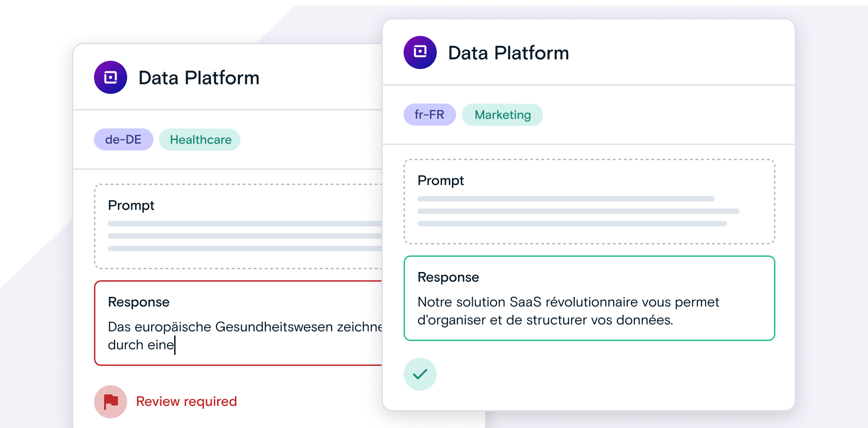This screenshot has width=868, height=428.
Task: Click text 'Notre solution SaaS révolutionnaire vous permet'
Action: click(568, 302)
